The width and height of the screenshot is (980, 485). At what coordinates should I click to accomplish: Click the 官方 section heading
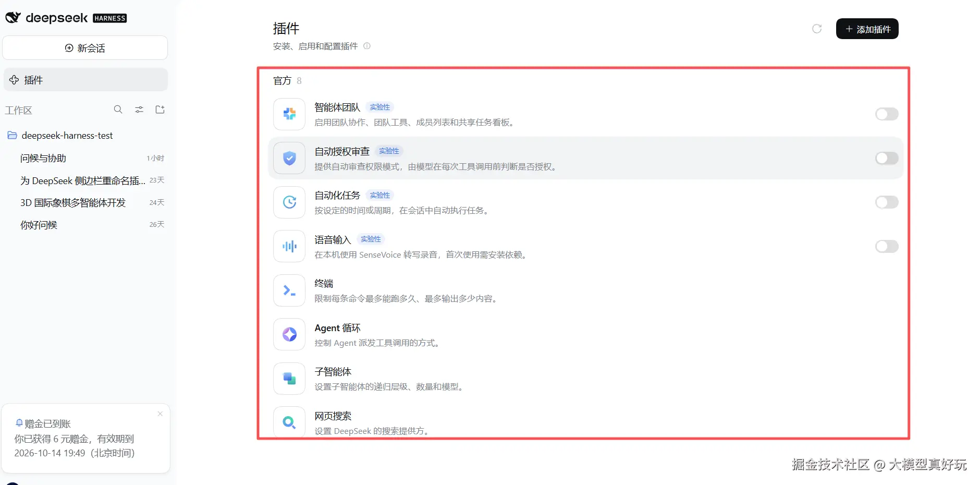coord(282,81)
